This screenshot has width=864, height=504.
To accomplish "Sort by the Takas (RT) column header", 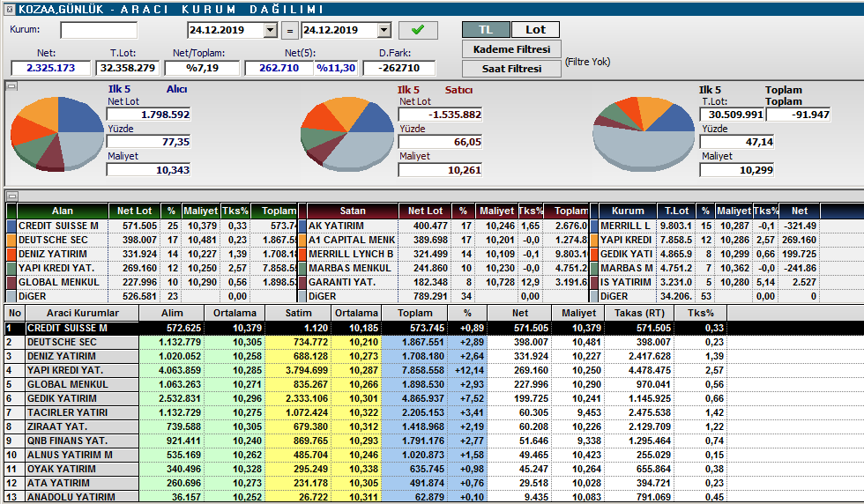I will point(639,313).
